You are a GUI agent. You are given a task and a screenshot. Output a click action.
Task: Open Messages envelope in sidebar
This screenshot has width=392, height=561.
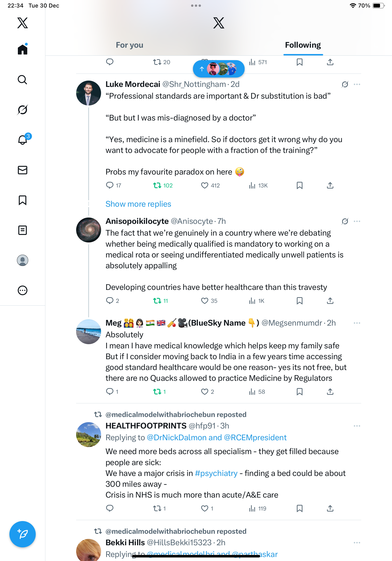click(x=23, y=170)
